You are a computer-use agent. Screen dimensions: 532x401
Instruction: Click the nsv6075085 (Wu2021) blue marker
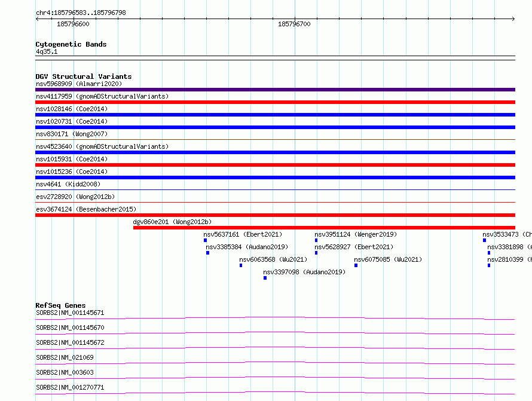(x=356, y=265)
